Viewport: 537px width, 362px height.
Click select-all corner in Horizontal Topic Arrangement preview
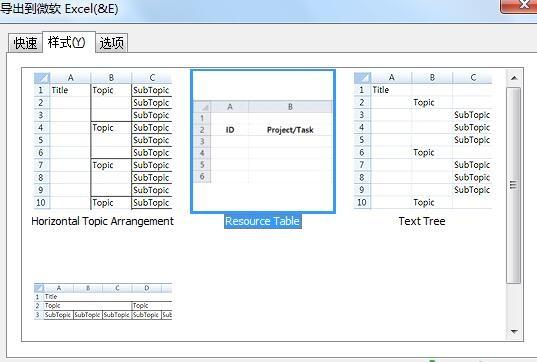[42, 78]
